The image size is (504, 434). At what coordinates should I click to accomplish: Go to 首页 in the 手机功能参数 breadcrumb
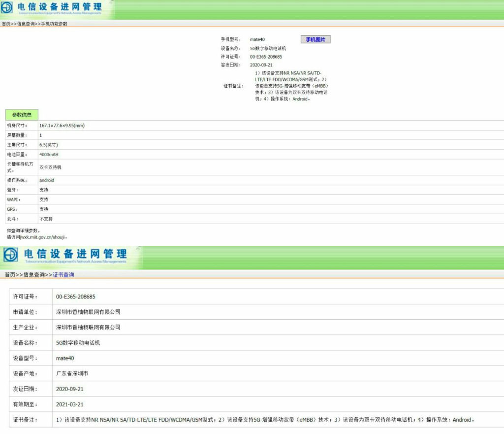tap(6, 24)
